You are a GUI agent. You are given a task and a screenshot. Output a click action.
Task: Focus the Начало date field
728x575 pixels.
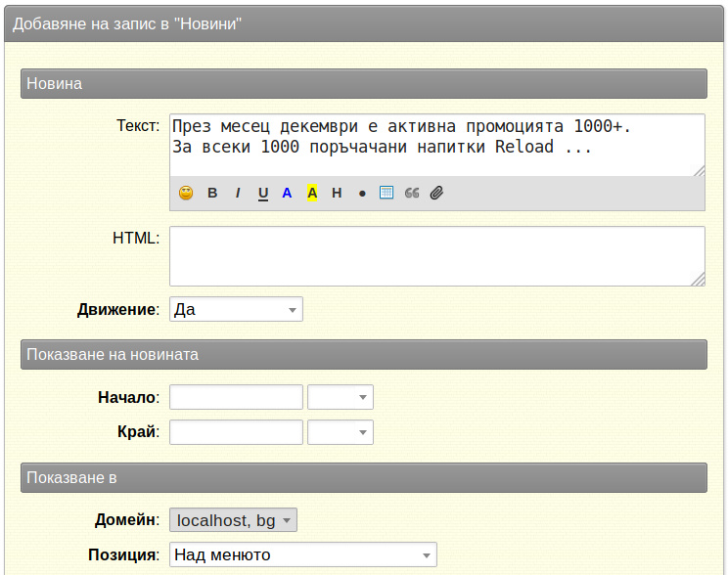point(236,397)
